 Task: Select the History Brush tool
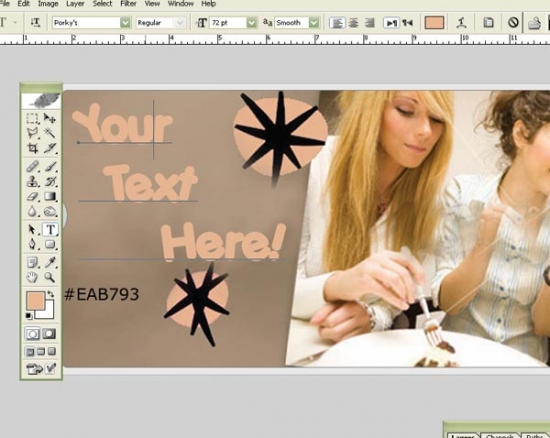pos(50,181)
